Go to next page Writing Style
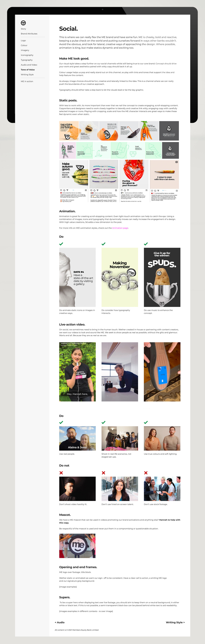Viewport: 205px width, 644px height. click(175, 622)
